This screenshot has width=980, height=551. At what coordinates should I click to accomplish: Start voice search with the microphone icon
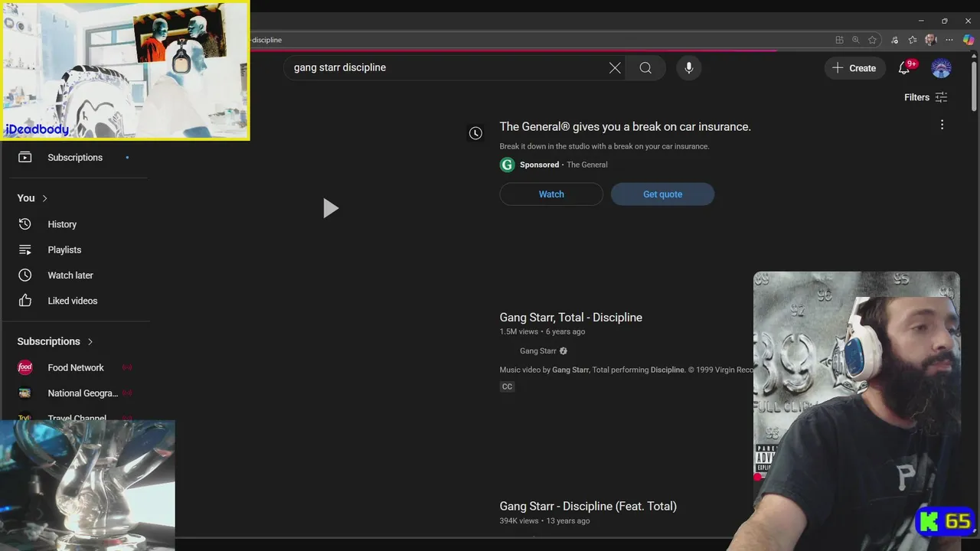coord(688,68)
